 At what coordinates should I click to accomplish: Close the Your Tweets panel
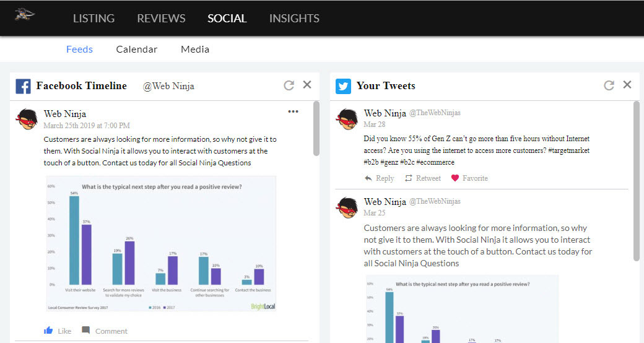tap(627, 85)
